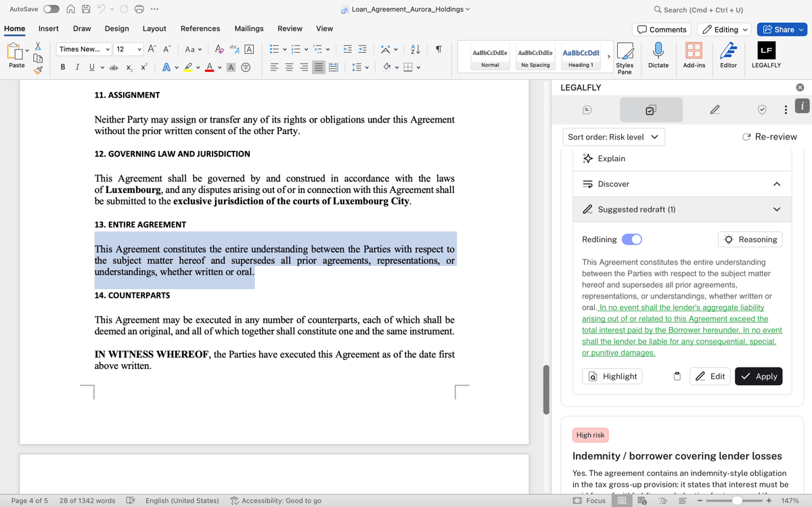Click the Add-ins ribbon icon

point(694,55)
